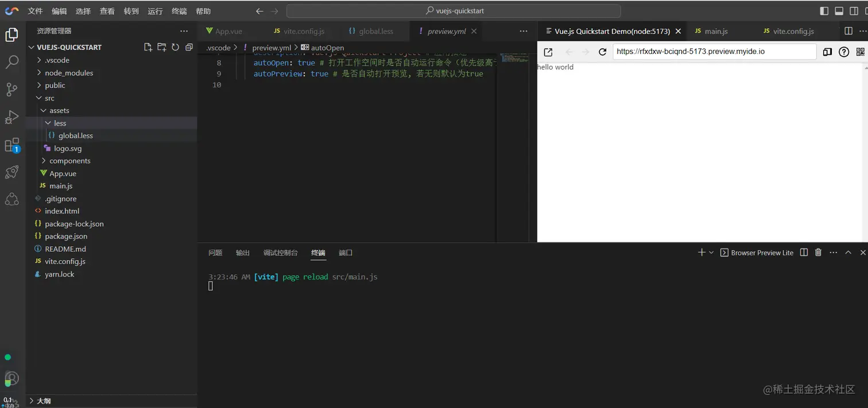Open the Source Control view
Image resolution: width=868 pixels, height=408 pixels.
point(11,89)
